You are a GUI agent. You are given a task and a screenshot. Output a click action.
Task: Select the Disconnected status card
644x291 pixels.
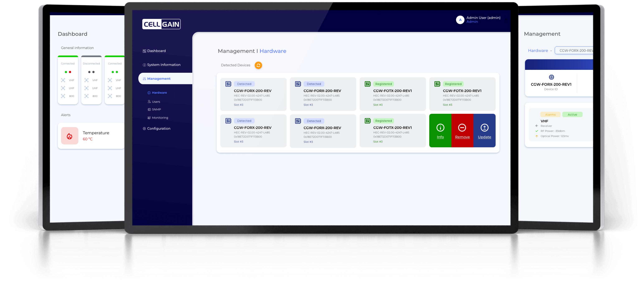[x=91, y=80]
